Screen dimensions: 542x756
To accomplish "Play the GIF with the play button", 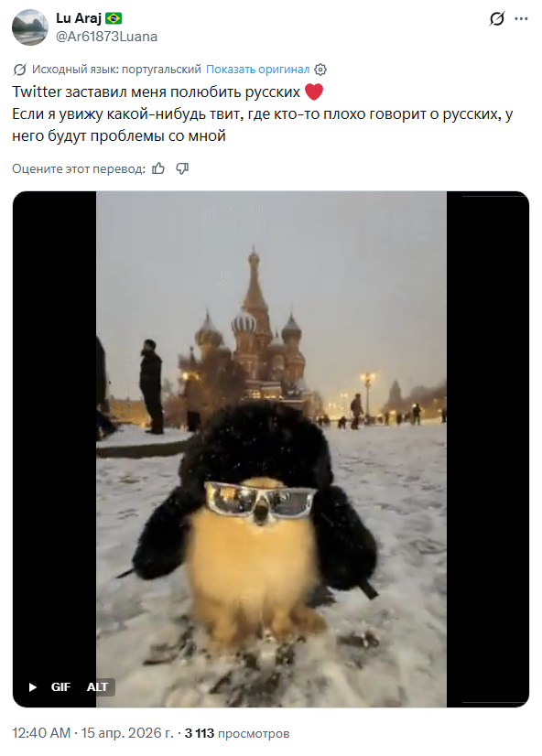I will 32,687.
